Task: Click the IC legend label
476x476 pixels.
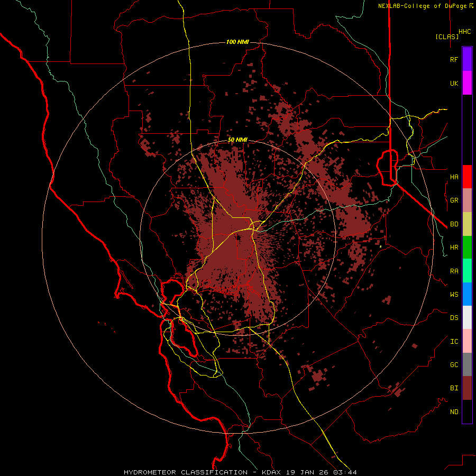Action: [454, 341]
